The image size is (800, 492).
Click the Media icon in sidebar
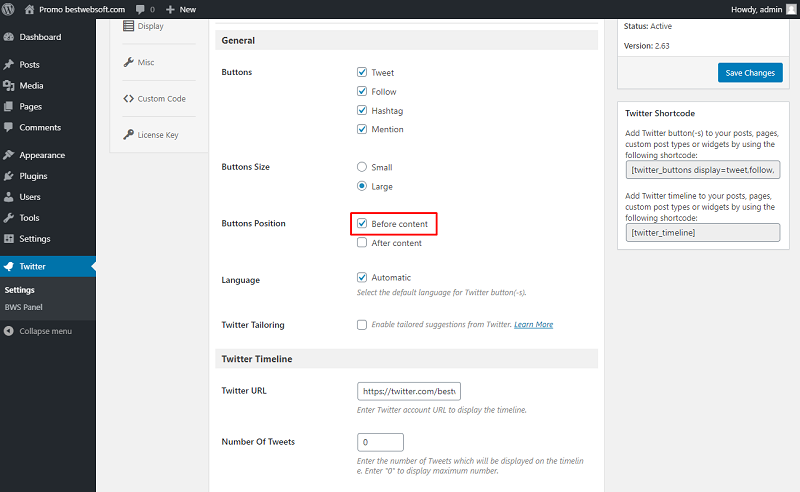pyautogui.click(x=9, y=85)
